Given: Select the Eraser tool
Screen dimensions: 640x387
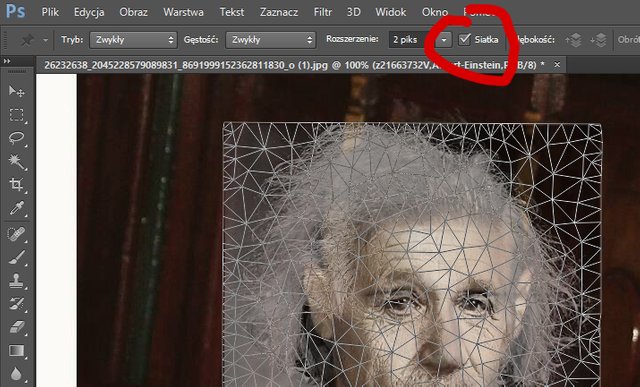Looking at the screenshot, I should [x=16, y=327].
